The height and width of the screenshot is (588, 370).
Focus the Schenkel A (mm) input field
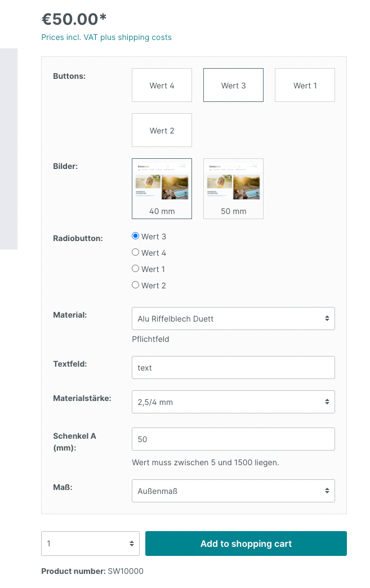click(233, 439)
